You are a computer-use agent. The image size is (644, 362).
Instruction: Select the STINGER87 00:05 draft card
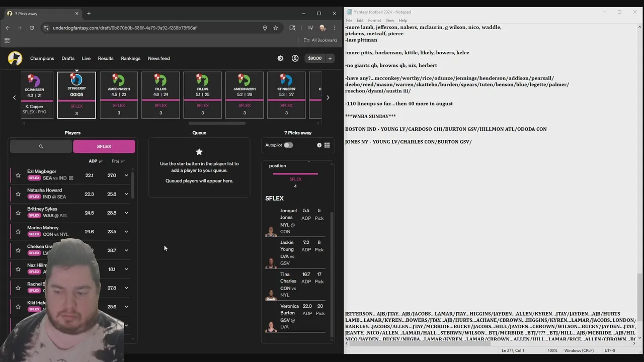(76, 95)
